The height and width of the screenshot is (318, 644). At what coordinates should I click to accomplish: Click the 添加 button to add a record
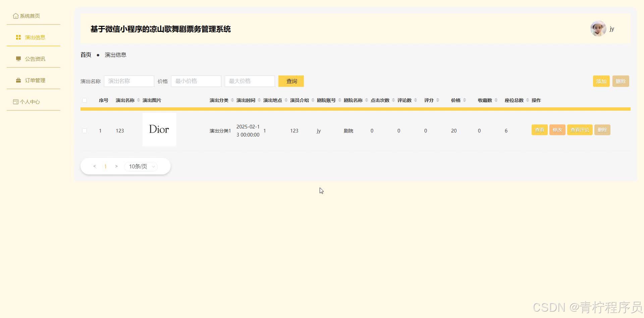tap(601, 81)
